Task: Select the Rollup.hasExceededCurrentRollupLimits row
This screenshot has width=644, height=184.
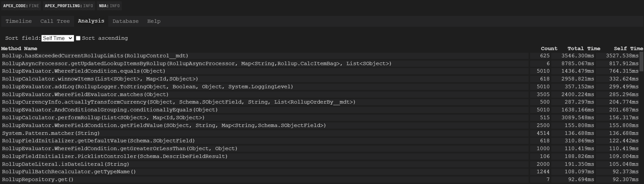Action: click(x=320, y=56)
